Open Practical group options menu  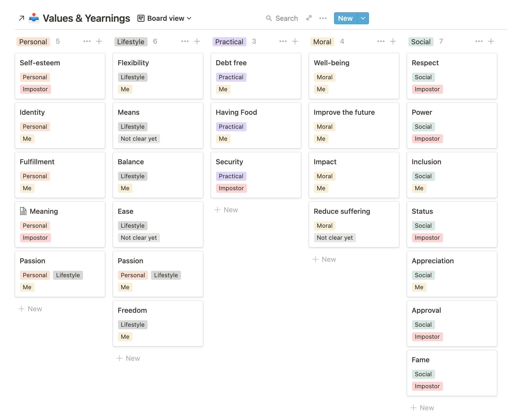pyautogui.click(x=283, y=41)
